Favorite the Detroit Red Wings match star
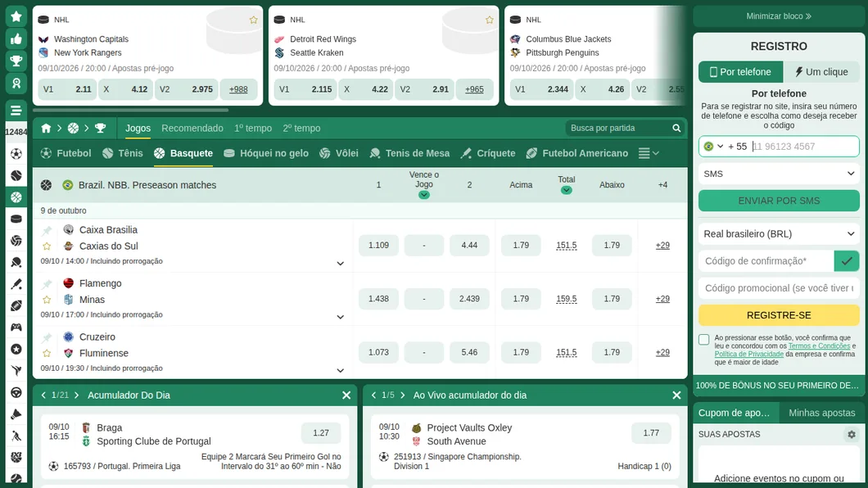The image size is (868, 488). (490, 20)
